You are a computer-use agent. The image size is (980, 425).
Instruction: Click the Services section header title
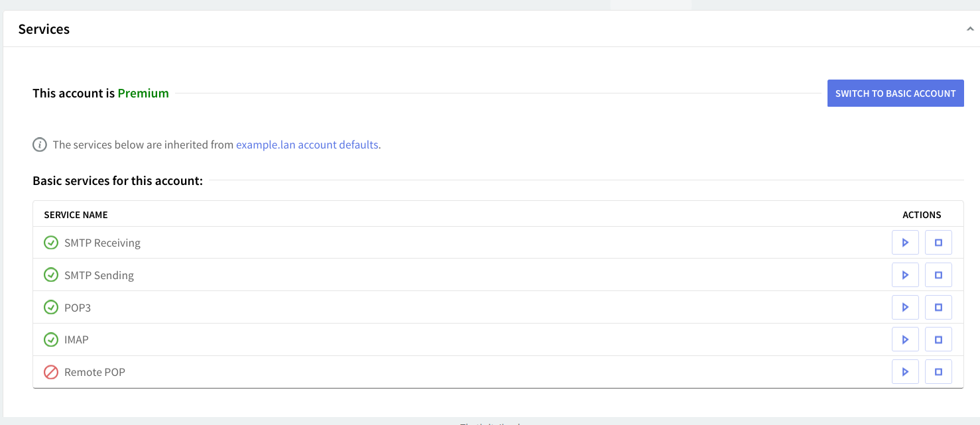click(44, 29)
